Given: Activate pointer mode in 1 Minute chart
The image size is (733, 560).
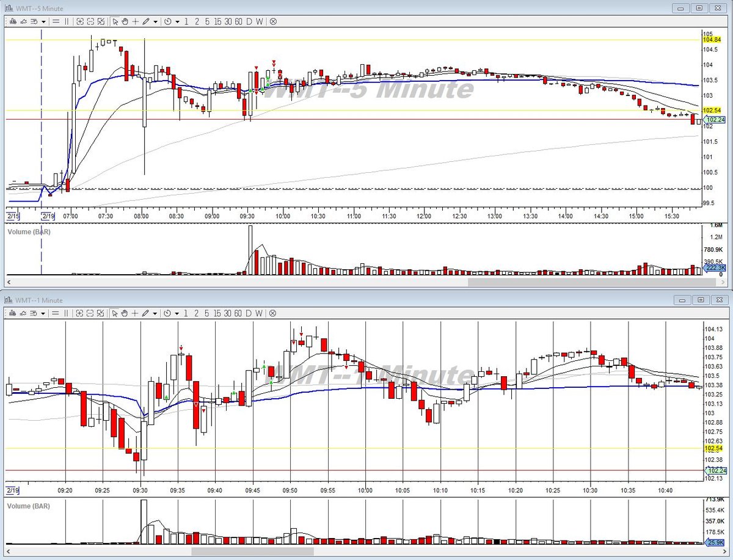Looking at the screenshot, I should click(115, 313).
